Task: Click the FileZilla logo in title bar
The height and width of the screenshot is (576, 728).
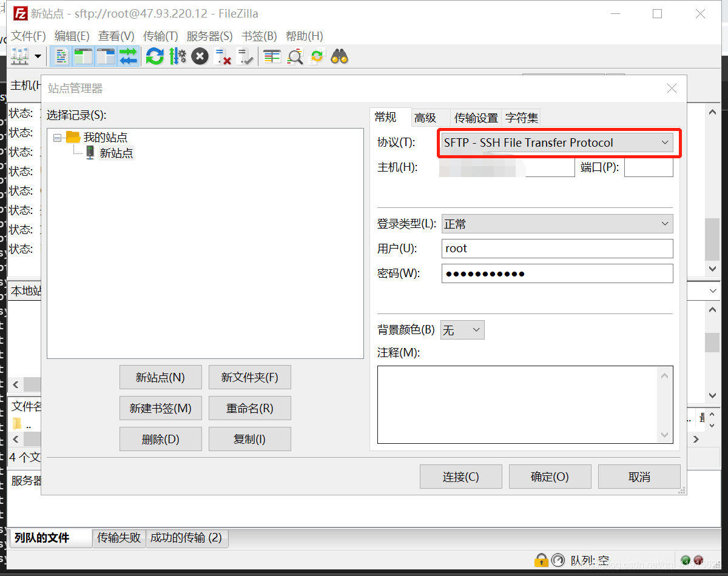Action: pos(19,13)
